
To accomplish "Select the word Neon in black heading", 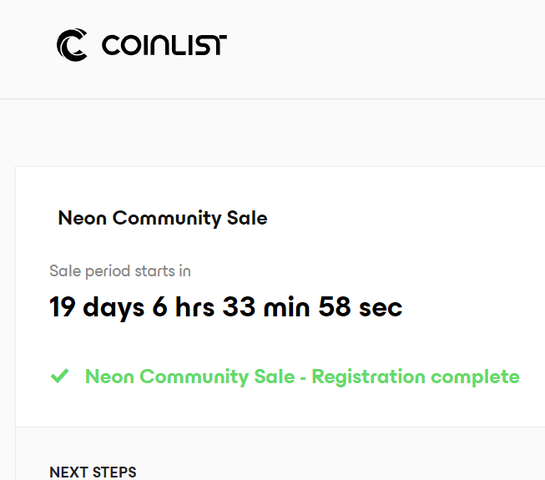I will pos(82,218).
